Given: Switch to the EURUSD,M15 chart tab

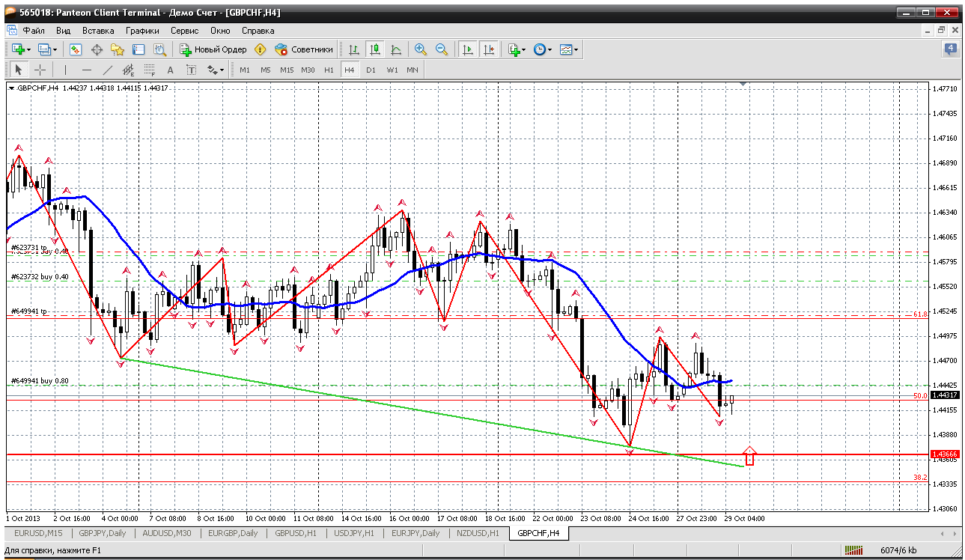Looking at the screenshot, I should point(34,533).
